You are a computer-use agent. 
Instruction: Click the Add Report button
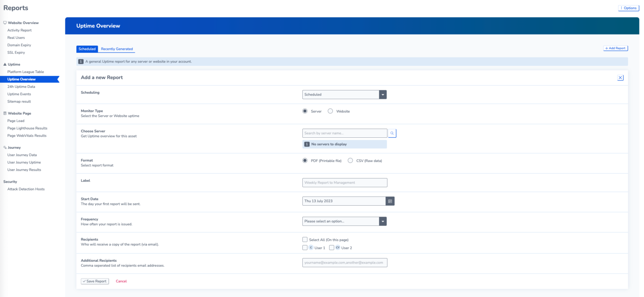point(615,48)
